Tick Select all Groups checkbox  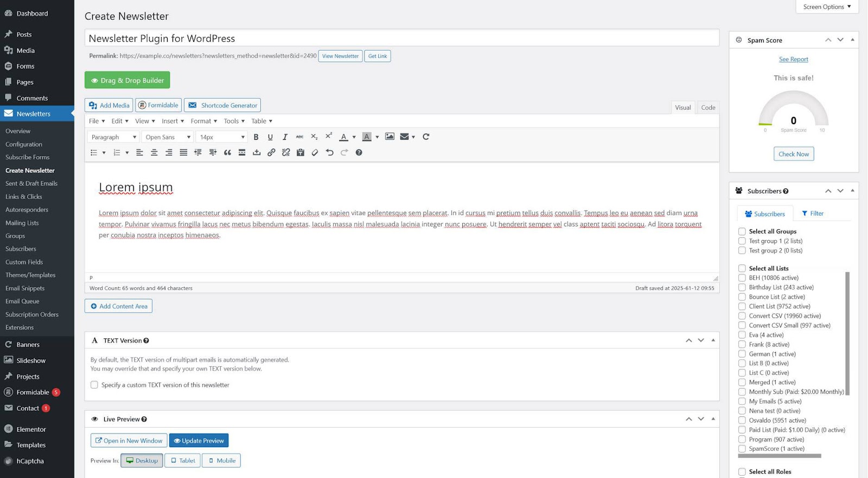pos(742,231)
